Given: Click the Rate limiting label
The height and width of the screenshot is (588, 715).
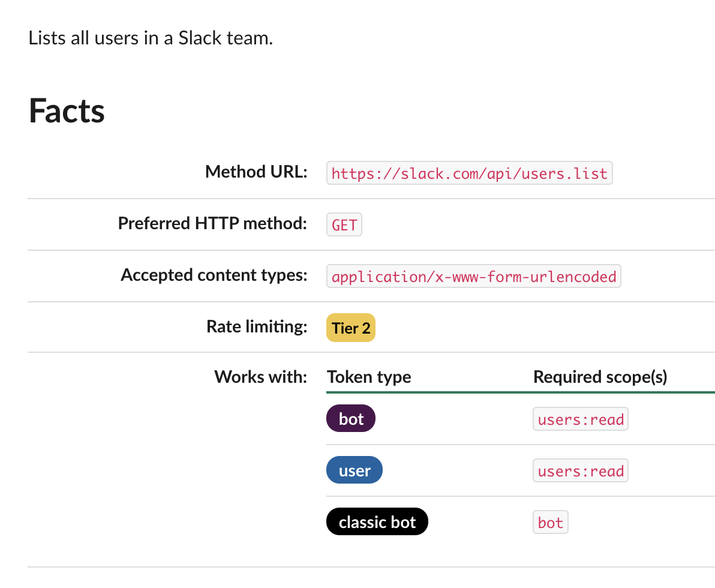Looking at the screenshot, I should pyautogui.click(x=257, y=326).
